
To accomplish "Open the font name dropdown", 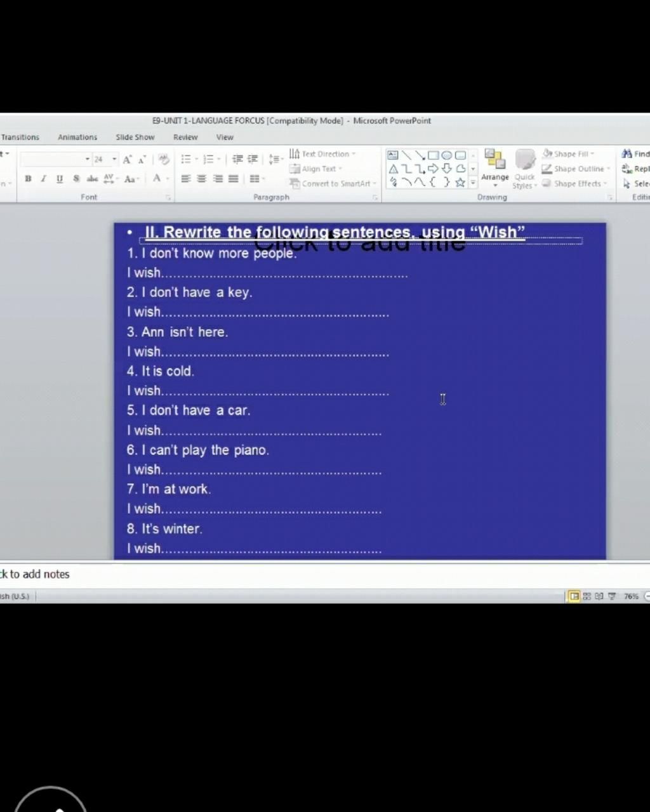I will click(x=88, y=159).
